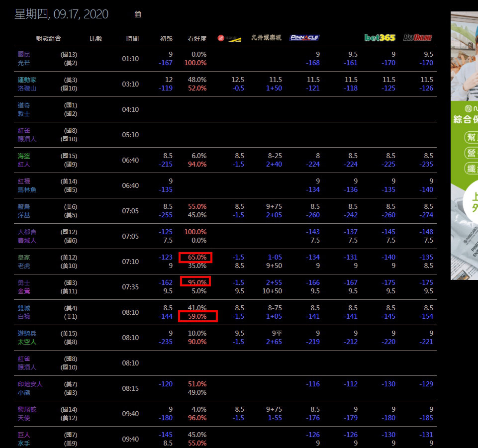Click the -168 Pinnacle odds for 光芒
The height and width of the screenshot is (448, 478).
click(x=313, y=63)
